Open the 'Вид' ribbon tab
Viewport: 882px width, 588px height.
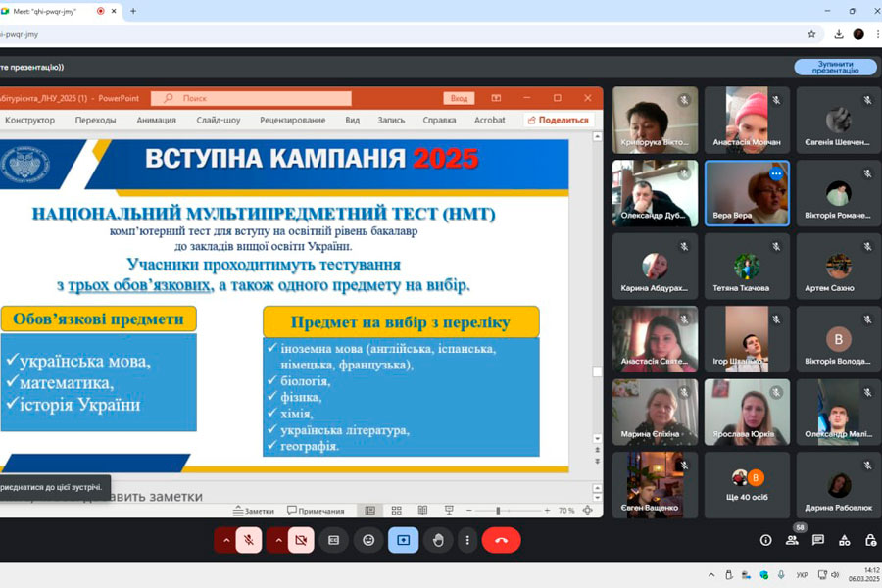(x=352, y=120)
